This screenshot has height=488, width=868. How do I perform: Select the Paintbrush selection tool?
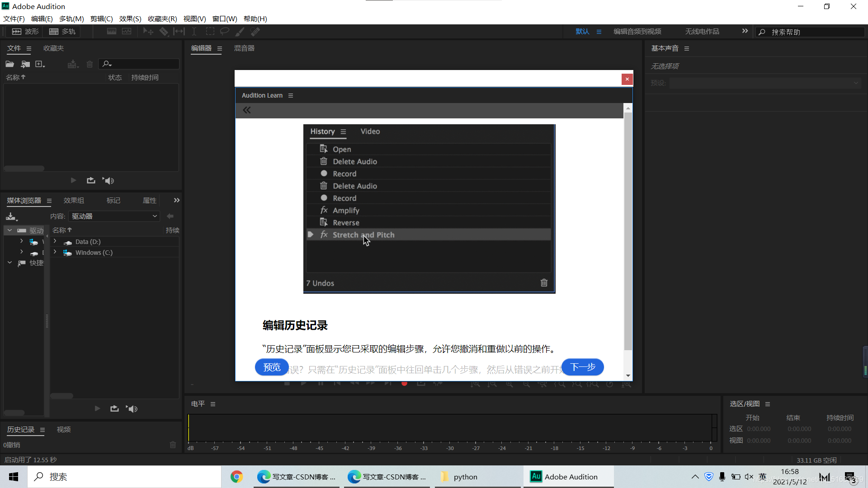pyautogui.click(x=240, y=32)
